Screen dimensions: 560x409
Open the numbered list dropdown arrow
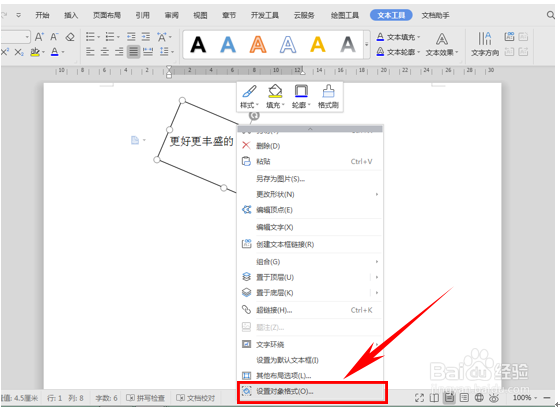(118, 37)
